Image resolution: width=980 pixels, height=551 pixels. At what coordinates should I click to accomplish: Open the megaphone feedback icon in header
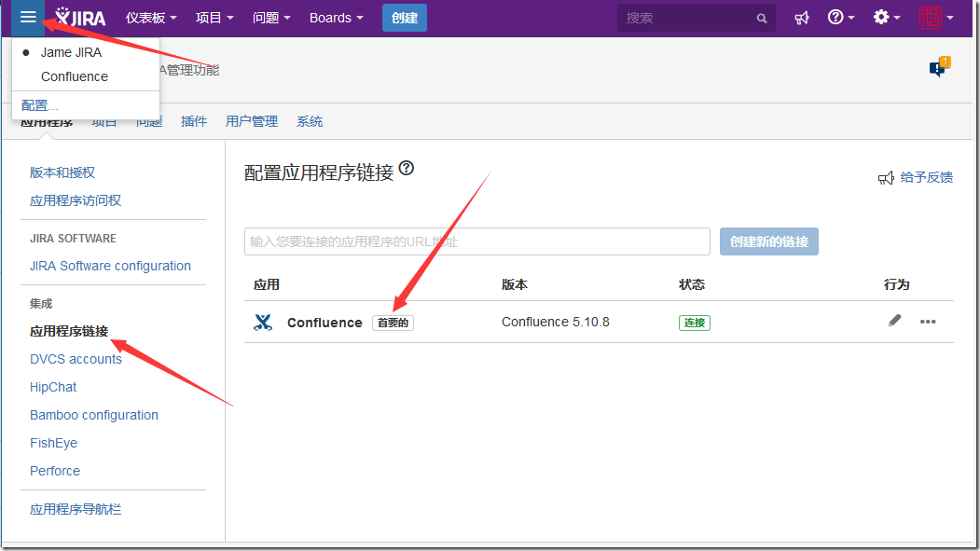[802, 18]
